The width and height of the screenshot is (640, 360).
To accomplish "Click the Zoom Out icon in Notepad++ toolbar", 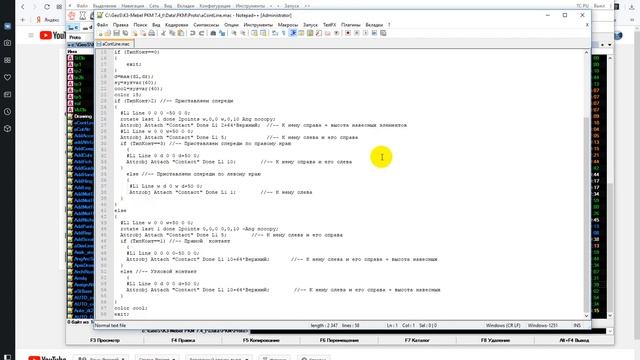I will coord(242,33).
